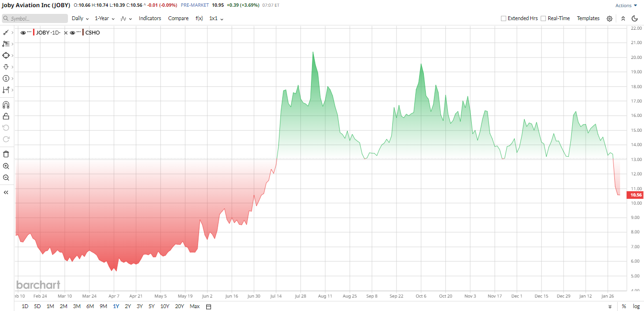Enable the Real-Time checkbox
The width and height of the screenshot is (644, 311).
click(x=544, y=19)
